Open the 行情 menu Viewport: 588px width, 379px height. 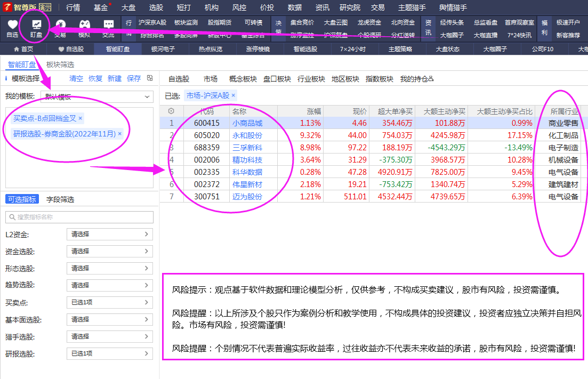click(x=73, y=7)
